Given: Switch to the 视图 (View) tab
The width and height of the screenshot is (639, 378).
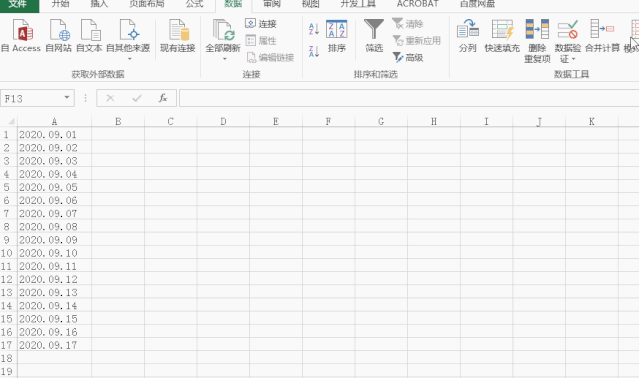Looking at the screenshot, I should pyautogui.click(x=311, y=4).
